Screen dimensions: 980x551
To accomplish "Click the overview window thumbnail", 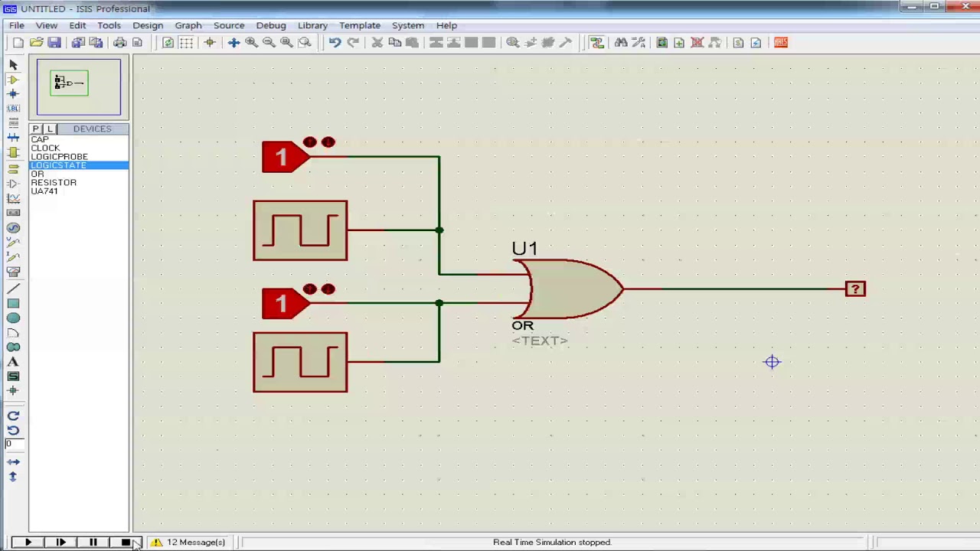I will click(78, 87).
